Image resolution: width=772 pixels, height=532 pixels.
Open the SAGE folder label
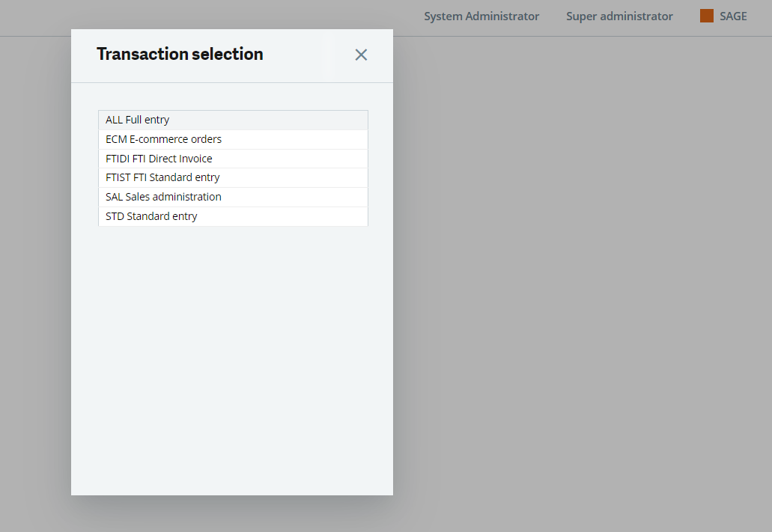click(x=733, y=16)
